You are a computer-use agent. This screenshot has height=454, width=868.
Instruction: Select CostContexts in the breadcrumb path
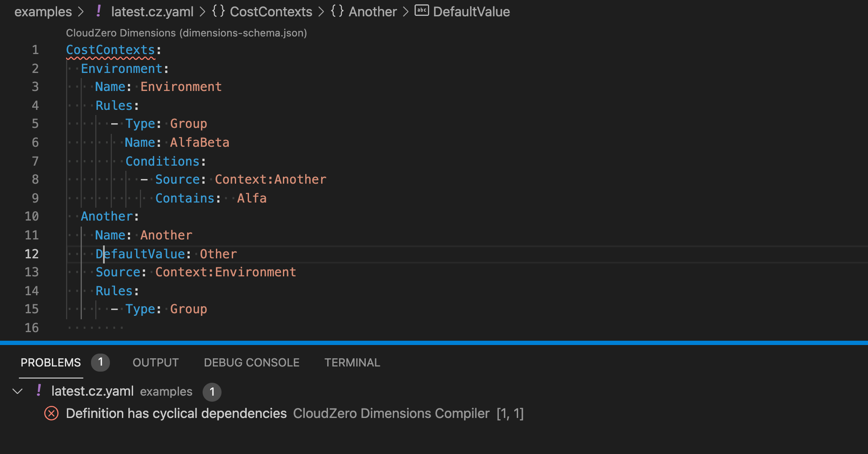271,12
